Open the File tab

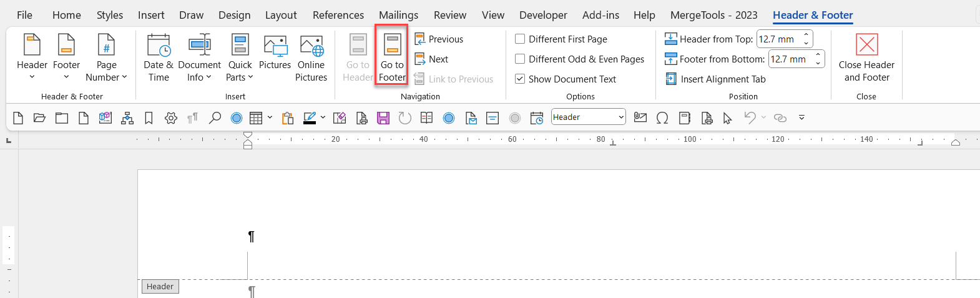click(24, 15)
